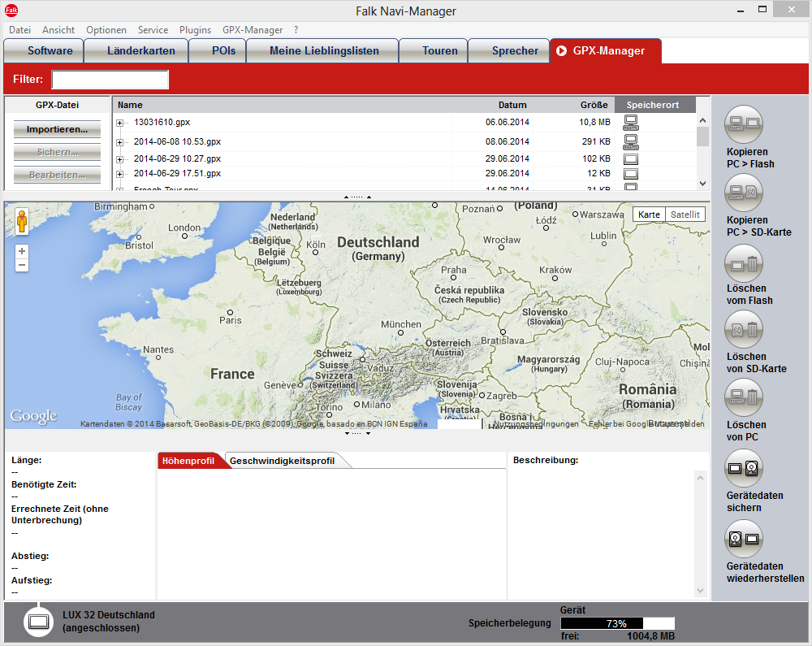Switch map to Satellit view
The image size is (812, 646).
click(685, 215)
